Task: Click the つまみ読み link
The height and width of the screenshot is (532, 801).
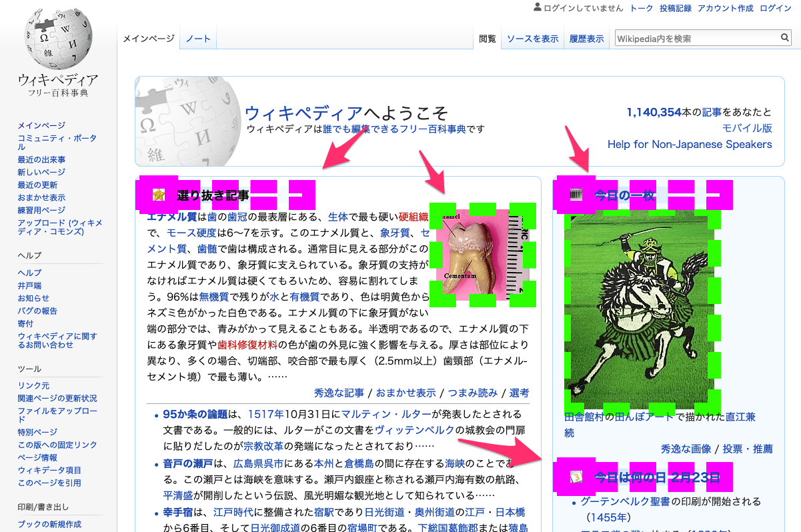Action: click(473, 392)
